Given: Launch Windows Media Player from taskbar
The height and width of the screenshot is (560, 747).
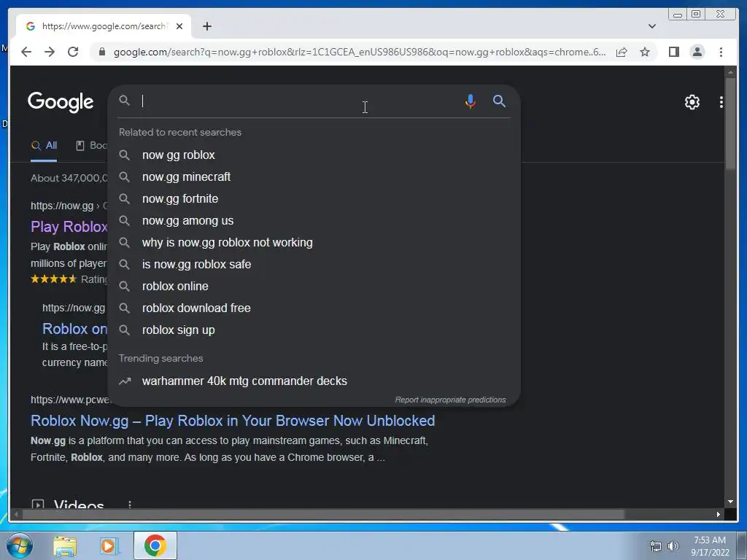Looking at the screenshot, I should [109, 545].
